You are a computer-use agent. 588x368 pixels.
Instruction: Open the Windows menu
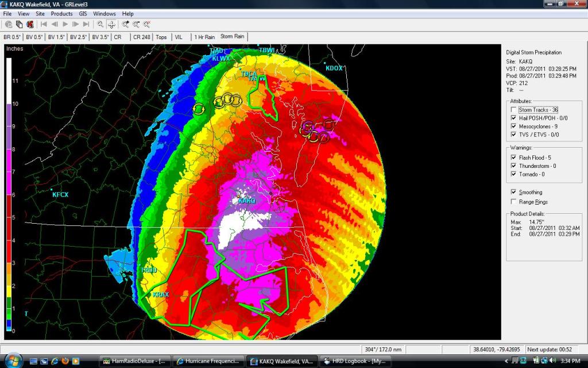105,14
